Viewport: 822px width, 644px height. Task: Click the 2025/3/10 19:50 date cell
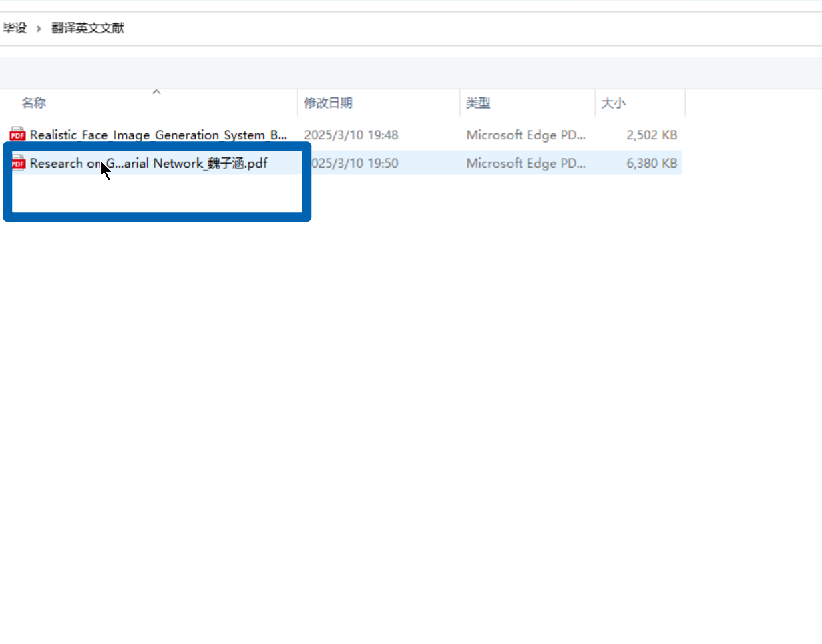coord(351,163)
